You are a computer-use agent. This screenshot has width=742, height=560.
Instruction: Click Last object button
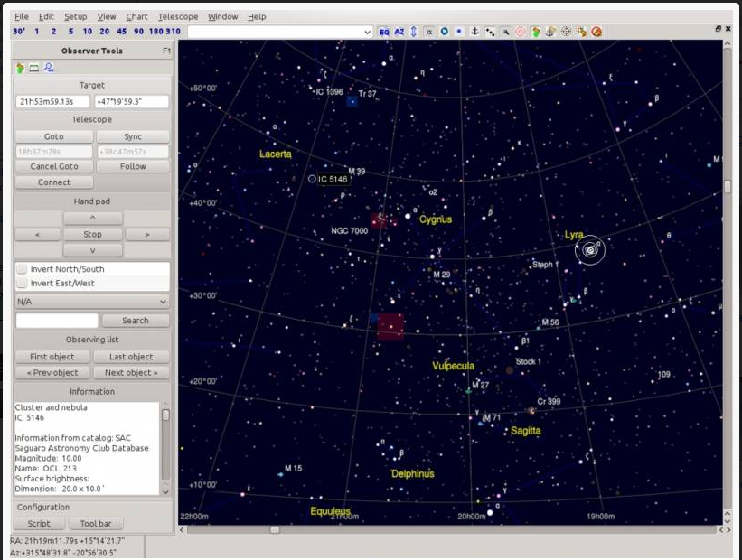[131, 357]
